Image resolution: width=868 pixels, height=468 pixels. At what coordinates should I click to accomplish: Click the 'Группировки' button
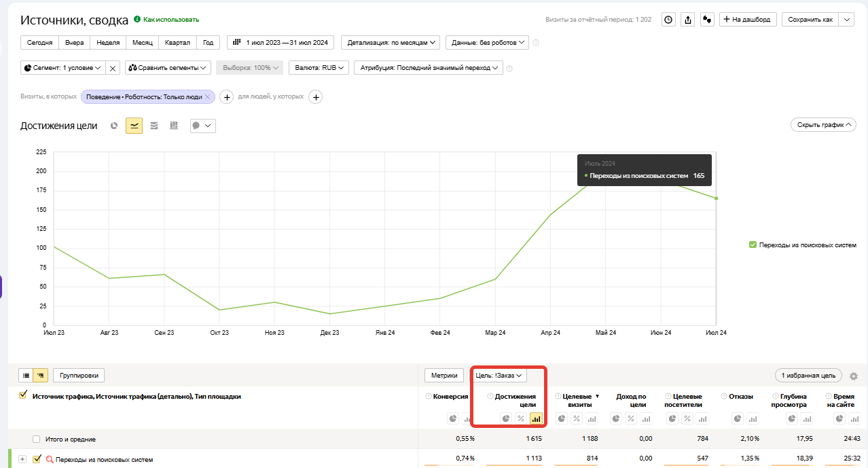[79, 375]
